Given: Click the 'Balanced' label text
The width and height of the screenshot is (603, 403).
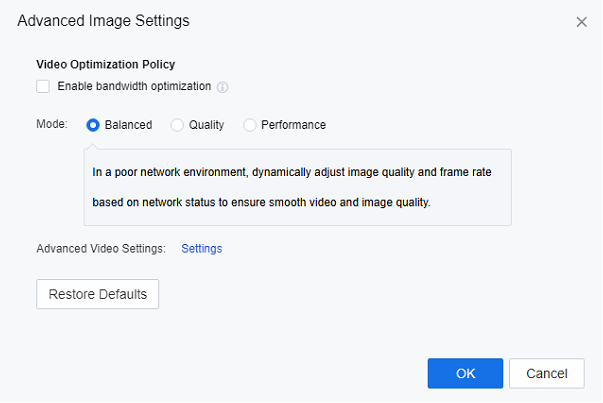Looking at the screenshot, I should click(x=128, y=125).
